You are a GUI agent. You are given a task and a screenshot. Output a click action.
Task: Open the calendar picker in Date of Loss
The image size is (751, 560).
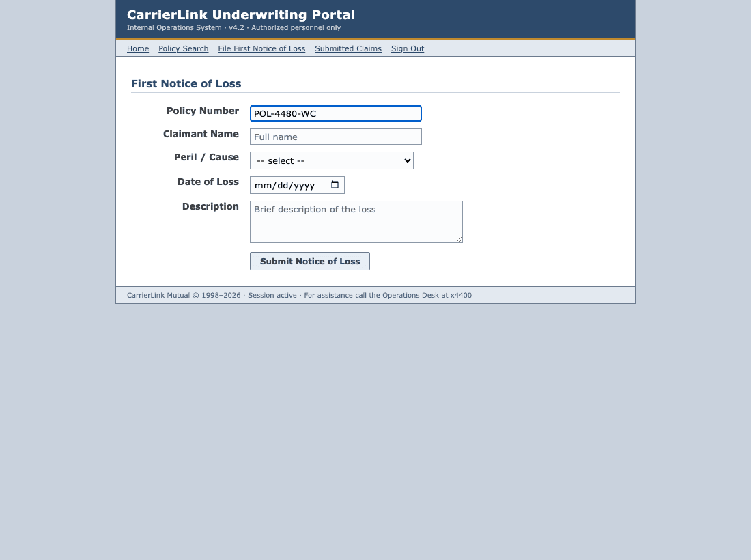click(335, 185)
